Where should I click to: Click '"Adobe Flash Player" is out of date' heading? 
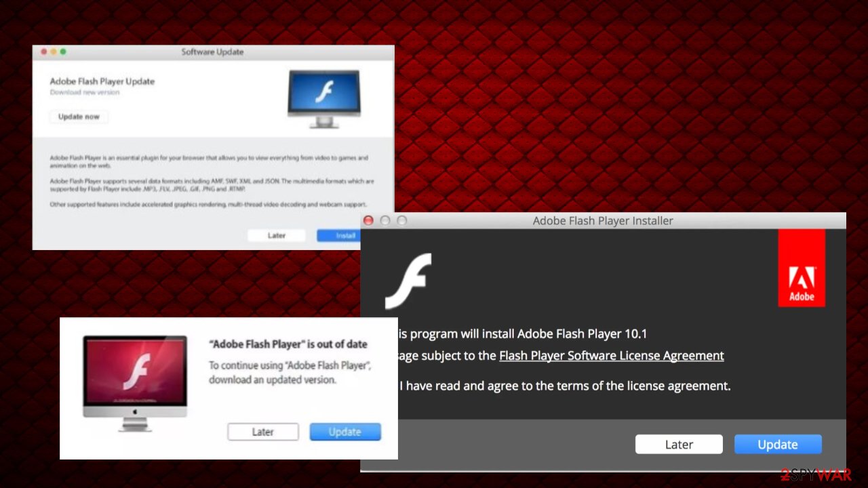[288, 344]
